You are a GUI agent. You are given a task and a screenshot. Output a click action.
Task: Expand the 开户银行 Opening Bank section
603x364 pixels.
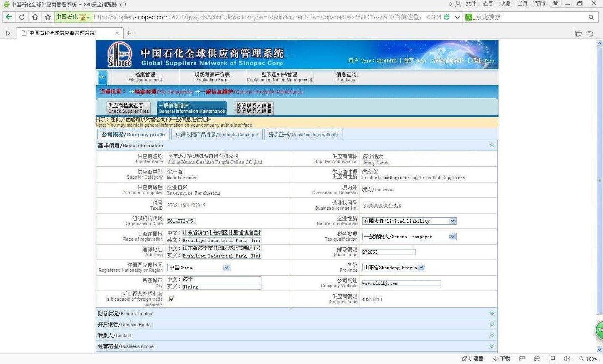click(x=491, y=324)
